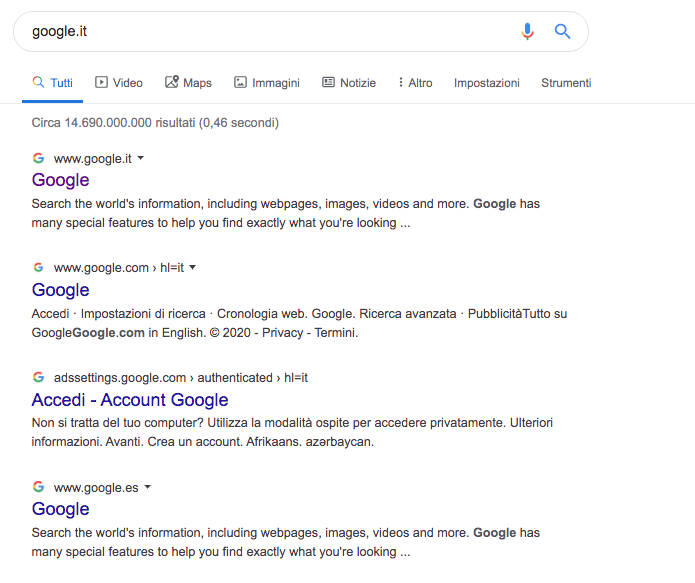This screenshot has height=583, width=695.
Task: Click the Google favicon beside www.google.es
Action: point(39,487)
